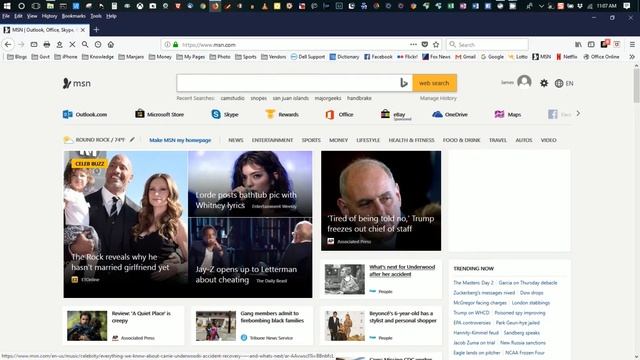Open the EN language selector
Screen dimensions: 640x360
(x=564, y=83)
